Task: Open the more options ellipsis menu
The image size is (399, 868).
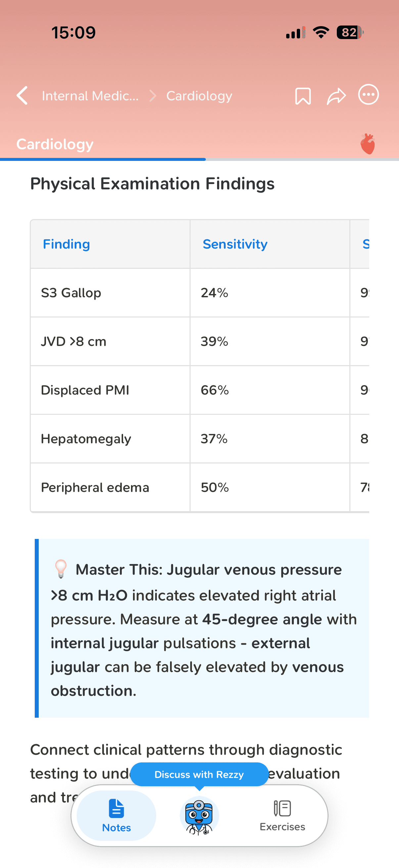Action: (x=368, y=95)
